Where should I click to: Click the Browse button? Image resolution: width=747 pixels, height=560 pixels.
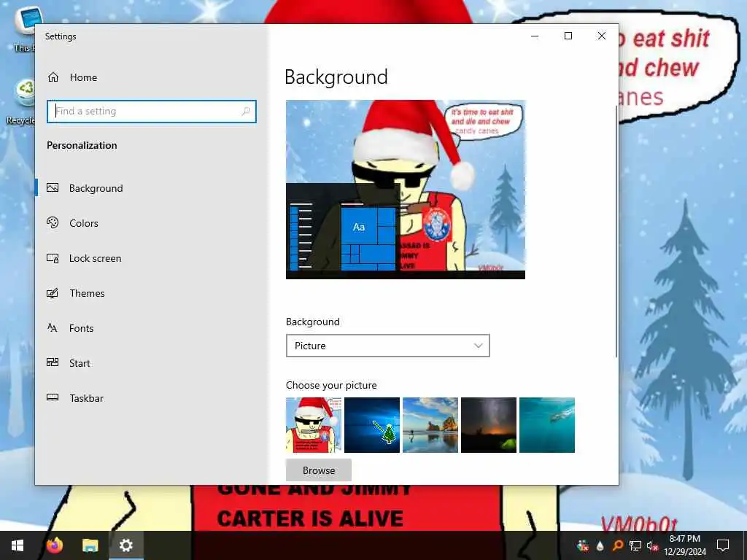point(319,470)
